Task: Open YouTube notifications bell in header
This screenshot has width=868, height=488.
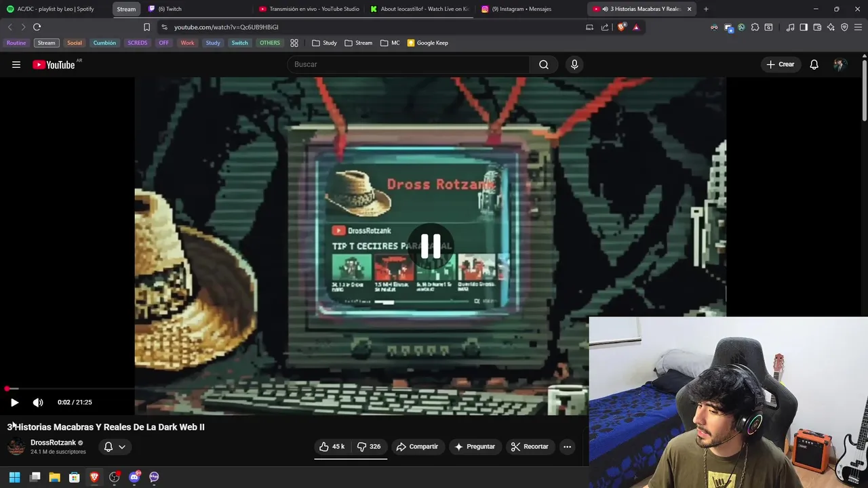Action: 814,64
